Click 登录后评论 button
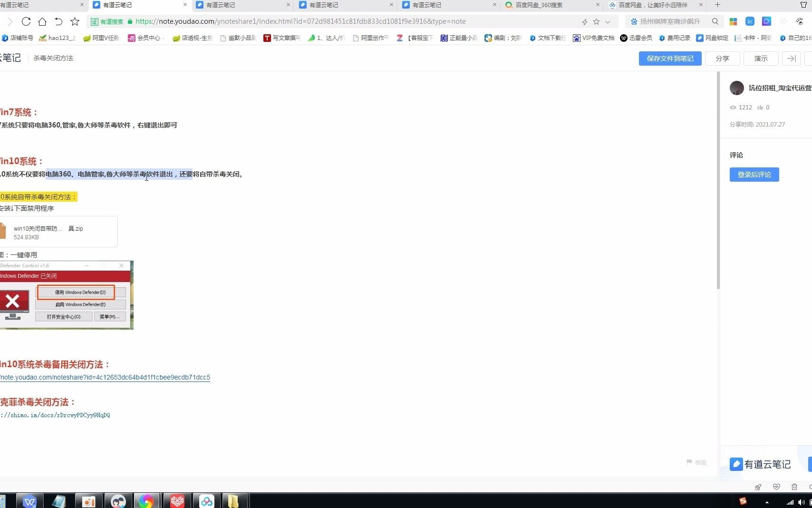Viewport: 812px width, 508px height. 754,175
